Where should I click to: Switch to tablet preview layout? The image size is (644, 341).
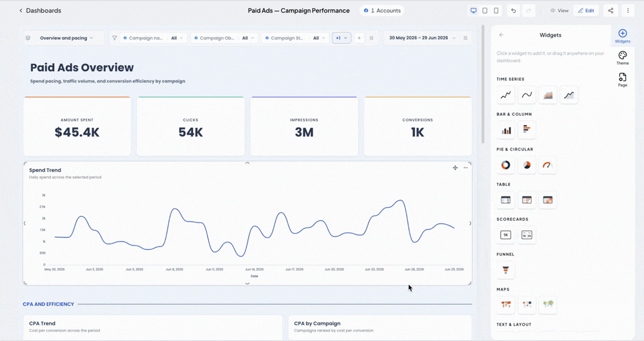[485, 11]
